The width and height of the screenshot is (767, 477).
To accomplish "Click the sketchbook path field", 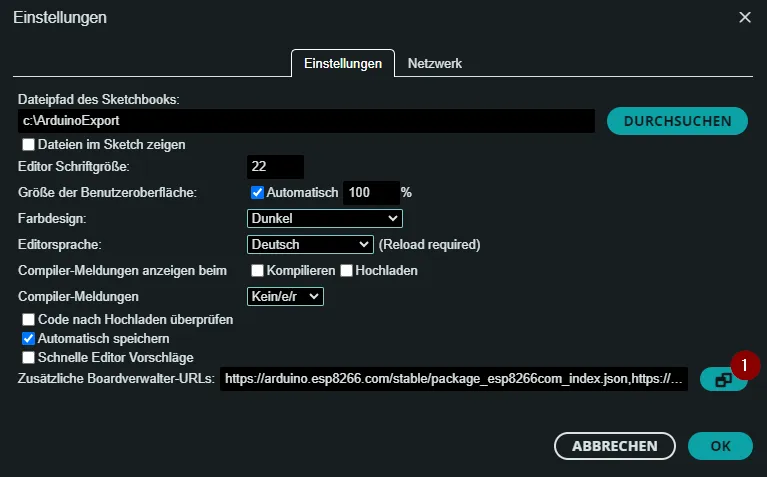I will point(307,120).
